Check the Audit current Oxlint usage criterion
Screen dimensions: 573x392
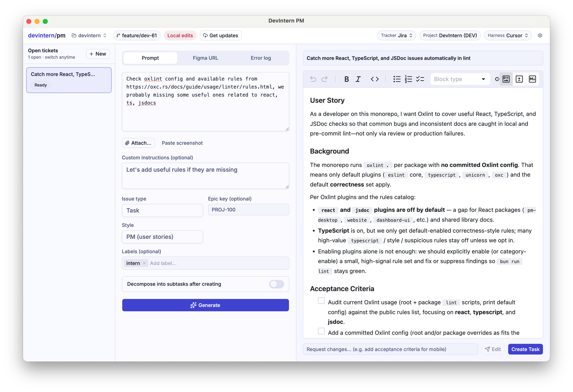[x=321, y=300]
